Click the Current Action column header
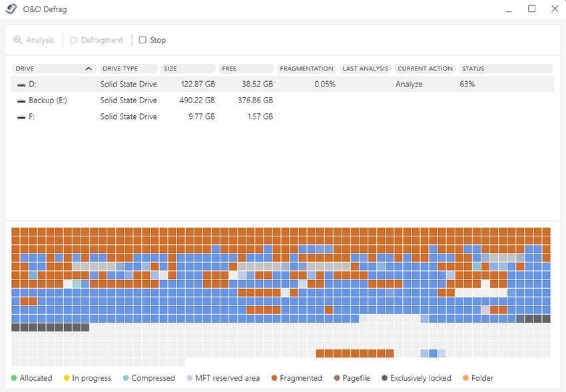566x392 pixels. pos(425,69)
